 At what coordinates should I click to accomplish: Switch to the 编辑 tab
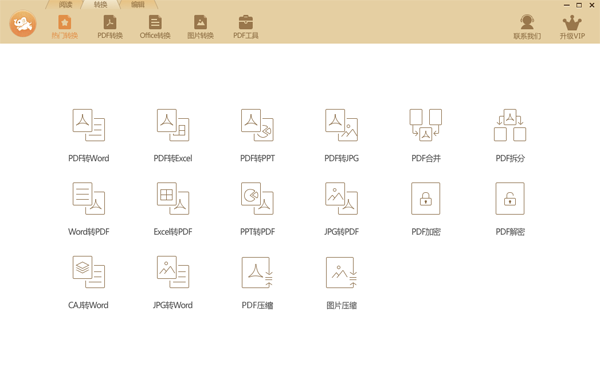pos(138,5)
